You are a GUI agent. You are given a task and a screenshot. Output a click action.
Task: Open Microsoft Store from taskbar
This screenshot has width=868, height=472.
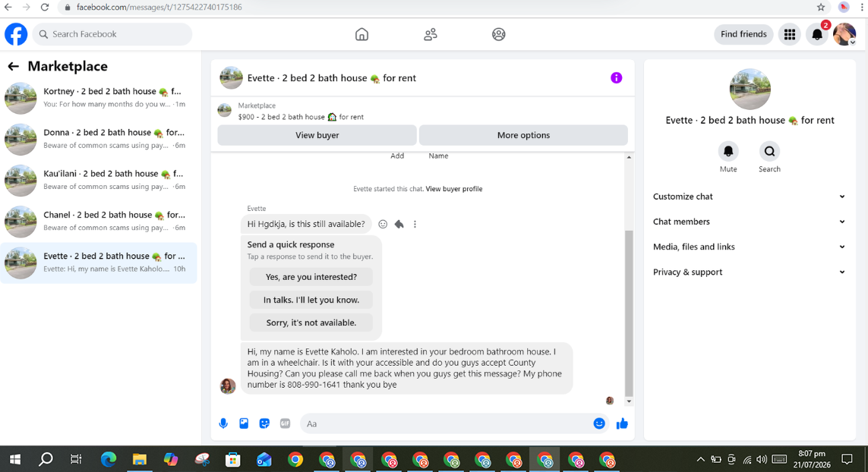click(x=233, y=459)
